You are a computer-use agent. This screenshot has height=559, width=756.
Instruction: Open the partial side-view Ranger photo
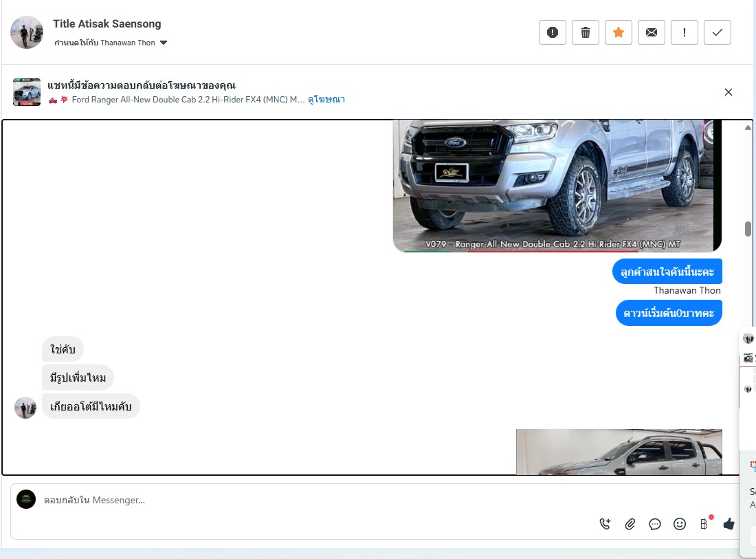pos(619,452)
